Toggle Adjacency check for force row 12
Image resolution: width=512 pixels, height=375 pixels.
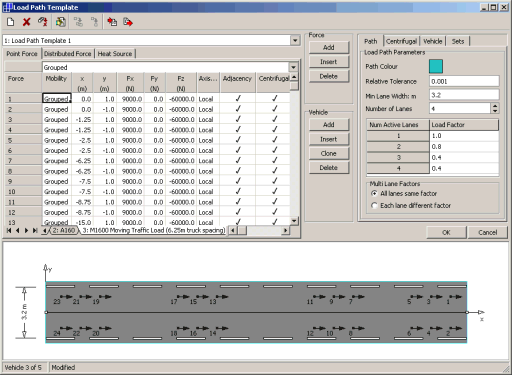point(238,212)
